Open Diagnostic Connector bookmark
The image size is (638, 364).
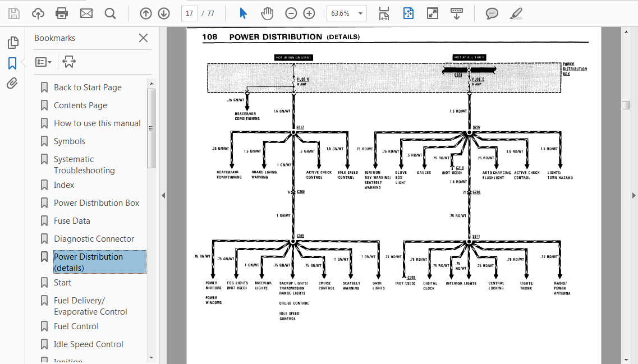94,239
